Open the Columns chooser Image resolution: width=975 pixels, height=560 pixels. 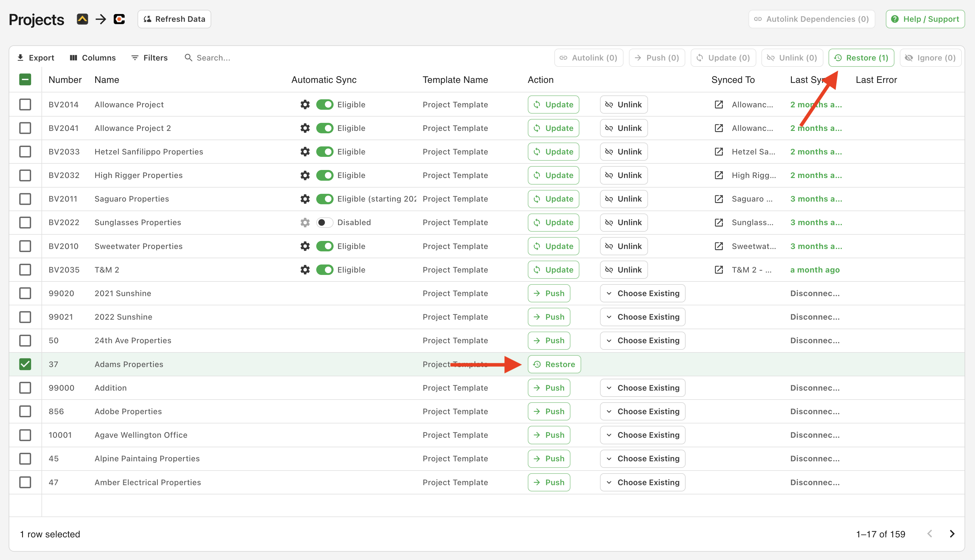(x=93, y=58)
